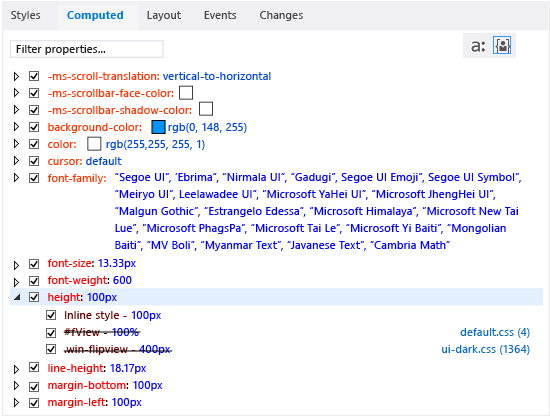Click the cursor value default
The height and width of the screenshot is (417, 550).
(x=103, y=161)
